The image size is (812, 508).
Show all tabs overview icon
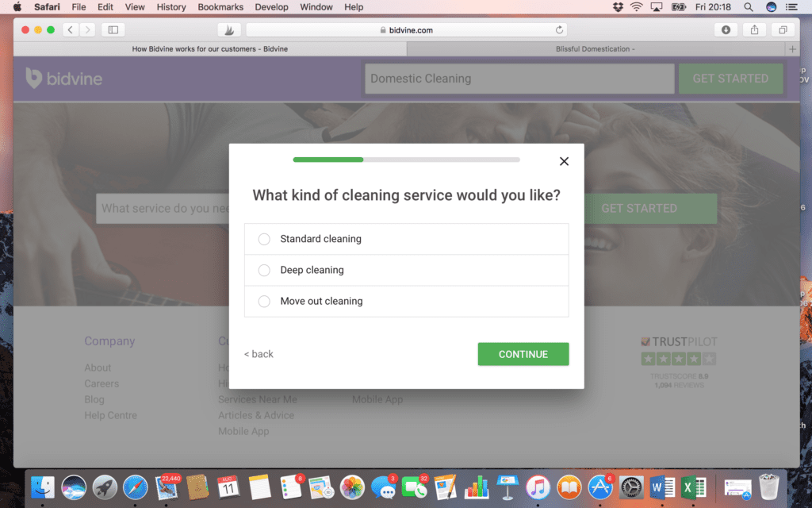783,30
